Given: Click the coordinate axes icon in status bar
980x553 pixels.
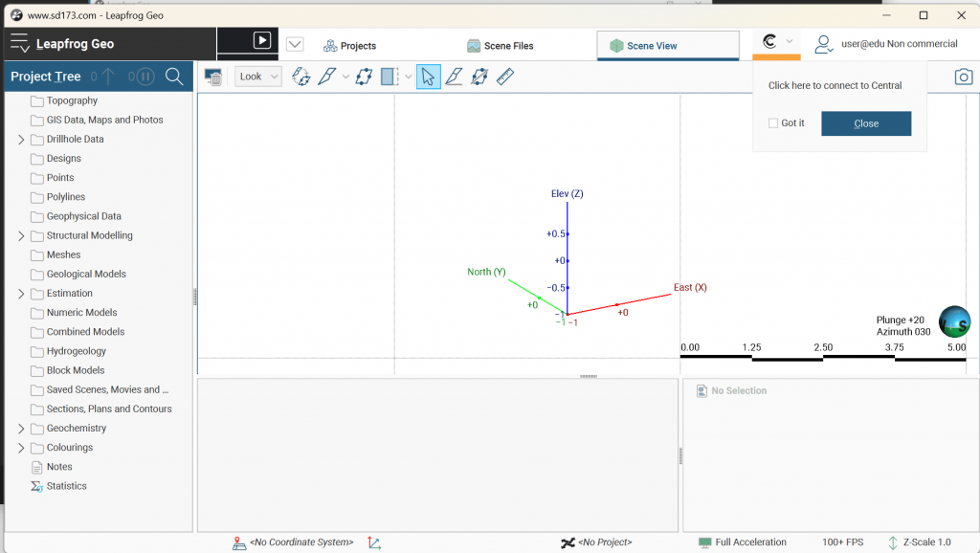Looking at the screenshot, I should (374, 542).
